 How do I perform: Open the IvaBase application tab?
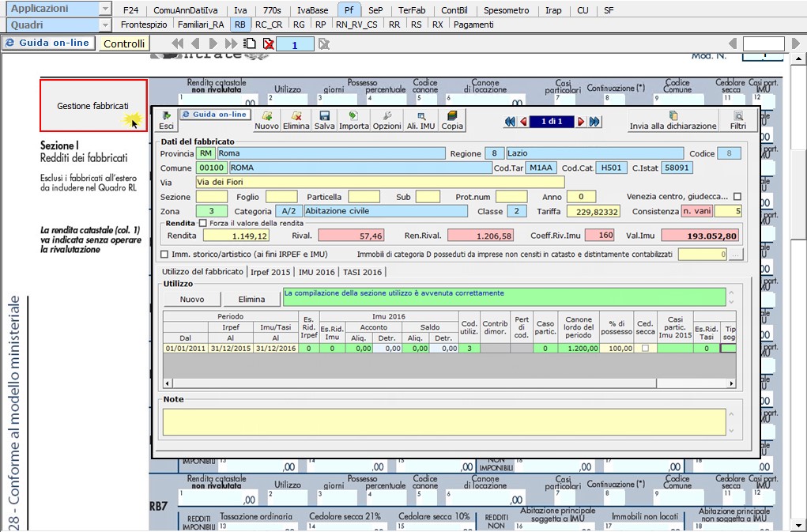(312, 9)
